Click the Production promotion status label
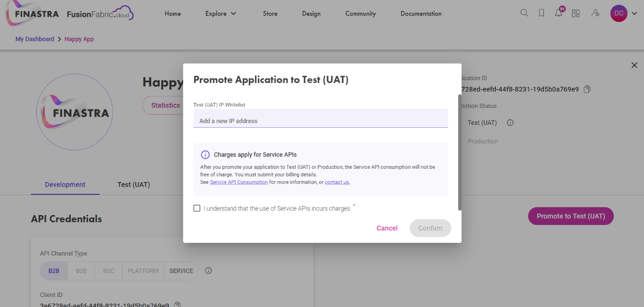 pos(483,141)
